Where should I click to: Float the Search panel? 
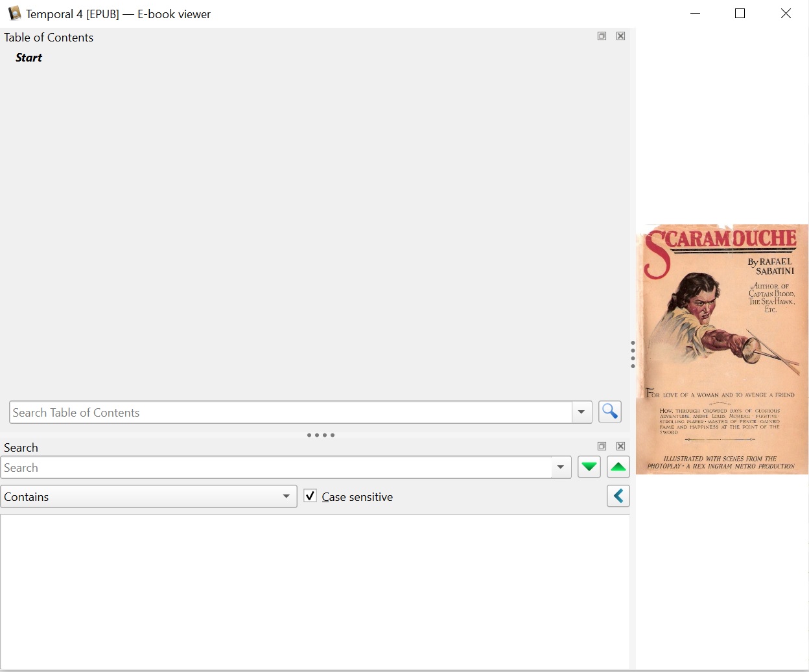[x=602, y=446]
